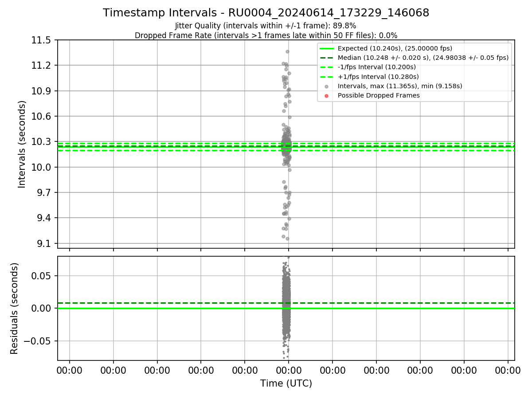The height and width of the screenshot is (399, 532).
Task: Click the '-1/fps Interval (10.200s)' legend label
Action: [376, 67]
